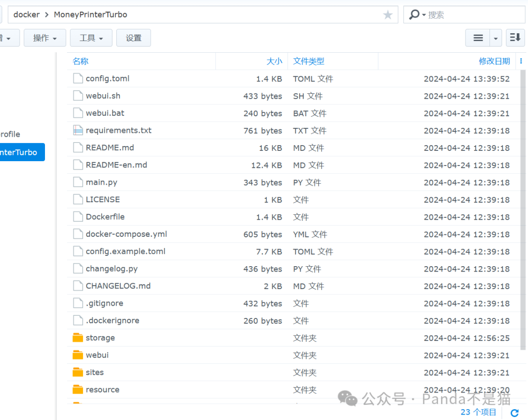
Task: Open the column options kebab menu
Action: (x=521, y=61)
